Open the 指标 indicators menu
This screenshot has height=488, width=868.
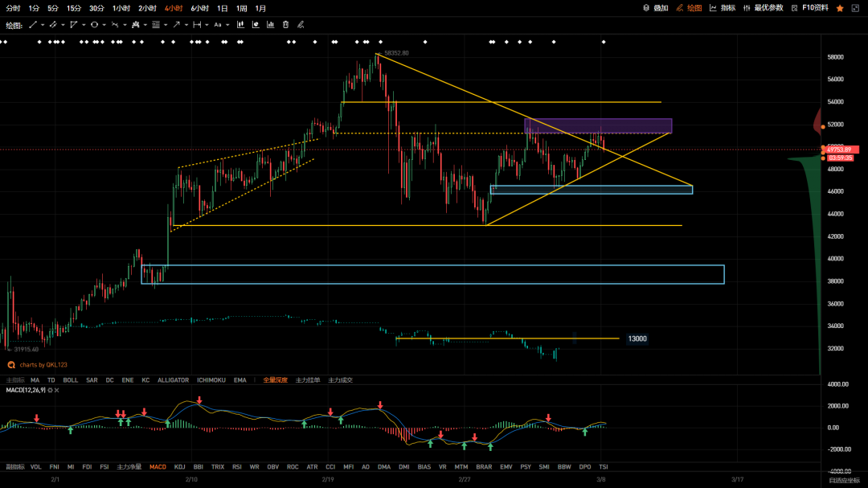pos(723,8)
